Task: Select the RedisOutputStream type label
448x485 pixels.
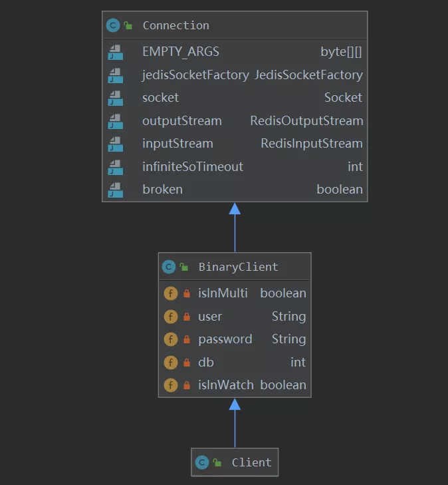Action: tap(306, 121)
